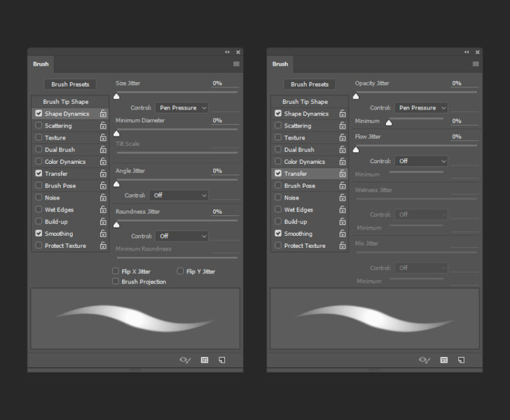Click the left panel's hamburger menu icon
The width and height of the screenshot is (510, 420).
tap(237, 64)
